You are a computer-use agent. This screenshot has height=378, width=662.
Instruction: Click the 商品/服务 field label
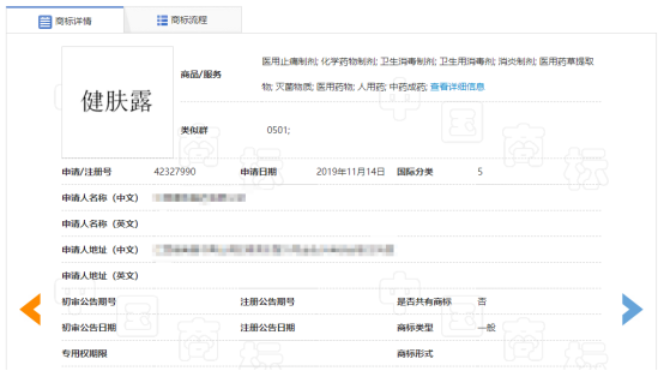(201, 75)
